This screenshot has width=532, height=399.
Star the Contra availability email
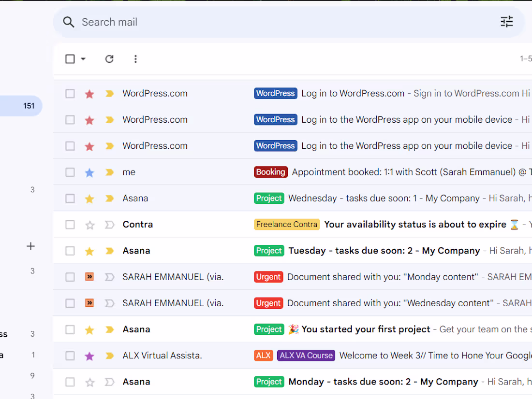pos(89,224)
